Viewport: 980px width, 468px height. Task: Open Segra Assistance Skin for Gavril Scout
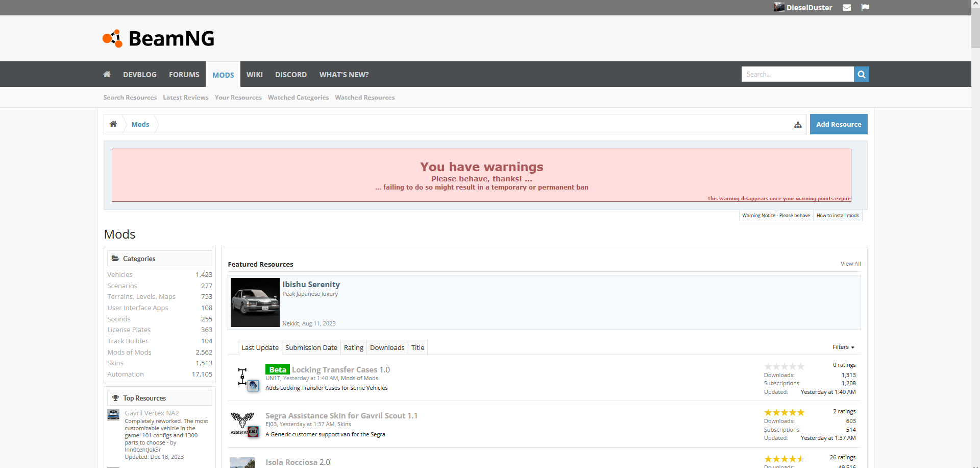(335, 416)
